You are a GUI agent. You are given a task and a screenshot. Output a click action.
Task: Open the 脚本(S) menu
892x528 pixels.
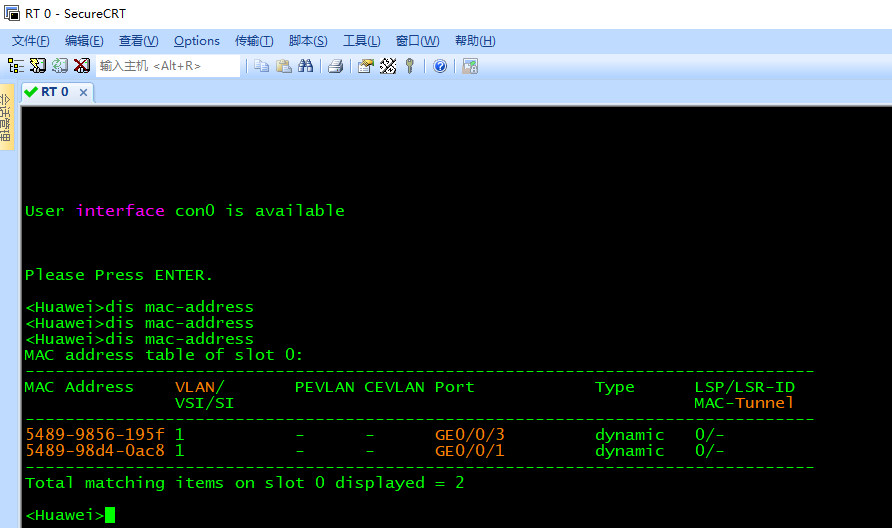pyautogui.click(x=308, y=41)
